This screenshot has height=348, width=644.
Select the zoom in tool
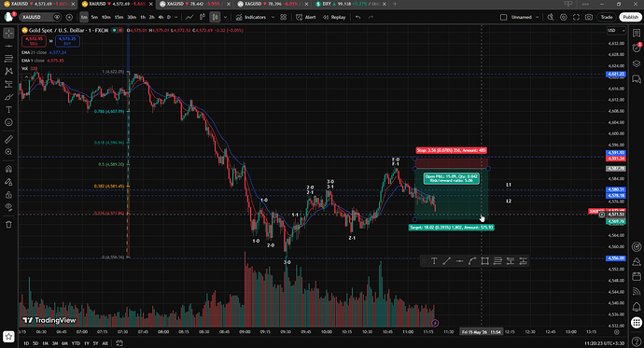[8, 152]
